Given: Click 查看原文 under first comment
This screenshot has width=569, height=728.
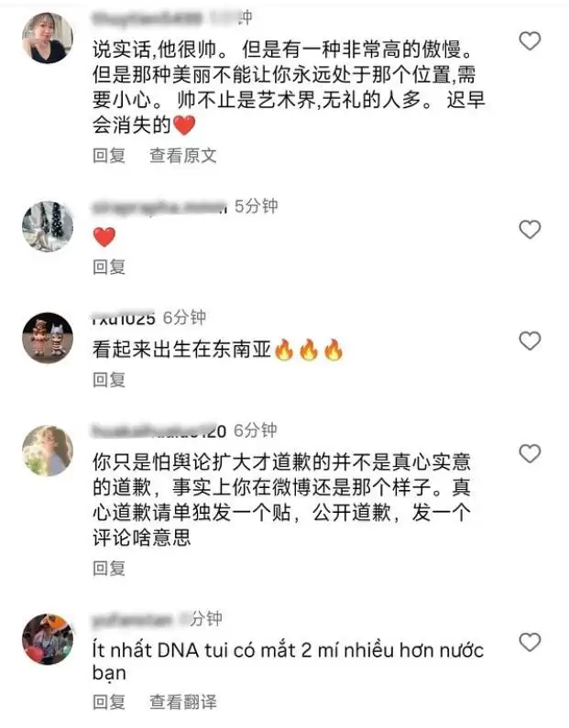Looking at the screenshot, I should click(x=183, y=156).
